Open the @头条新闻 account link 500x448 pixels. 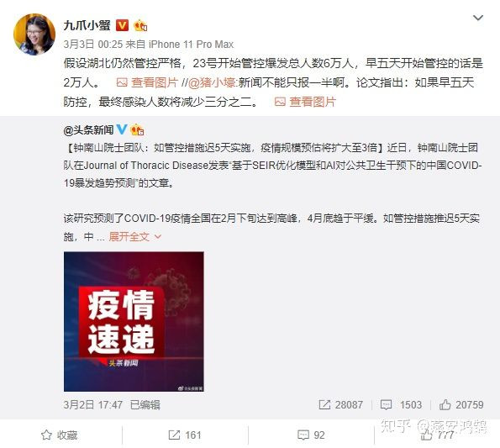pos(88,129)
